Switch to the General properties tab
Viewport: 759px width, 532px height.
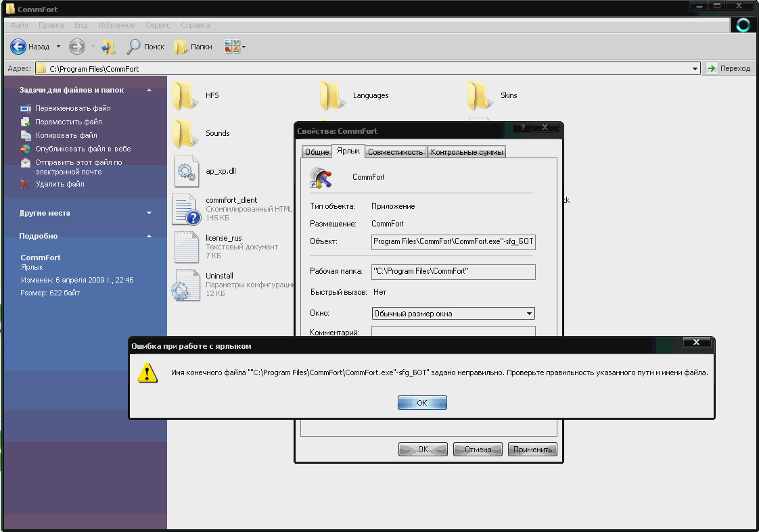click(x=317, y=152)
